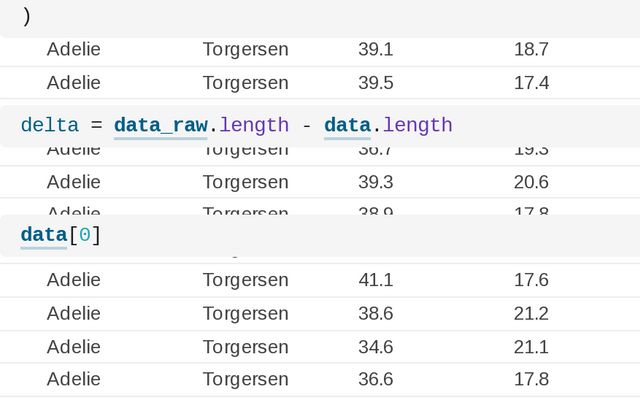Image resolution: width=640 pixels, height=400 pixels.
Task: Click the index 0 inside data[0]
Action: tap(84, 235)
